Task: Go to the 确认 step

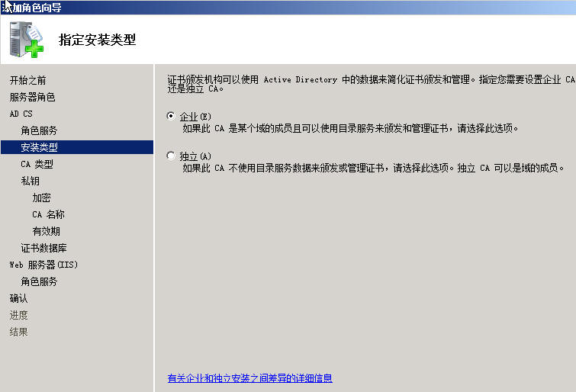Action: 18,298
